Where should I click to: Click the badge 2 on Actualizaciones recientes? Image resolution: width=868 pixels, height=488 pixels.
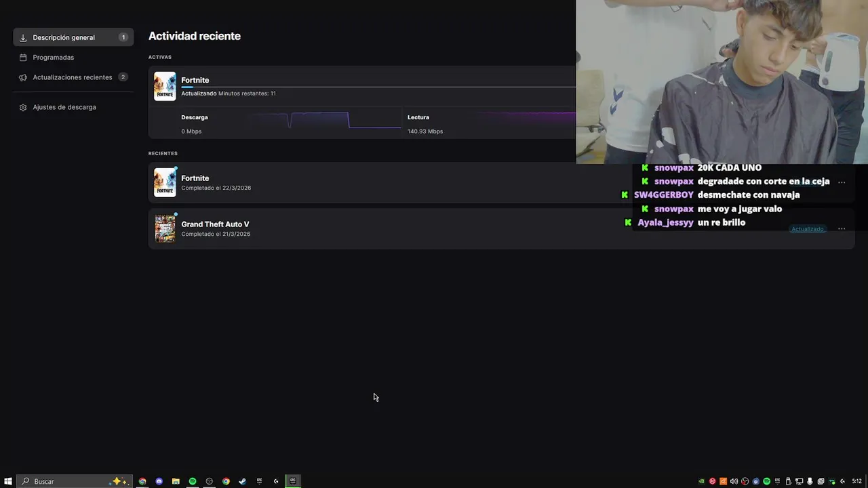point(123,77)
